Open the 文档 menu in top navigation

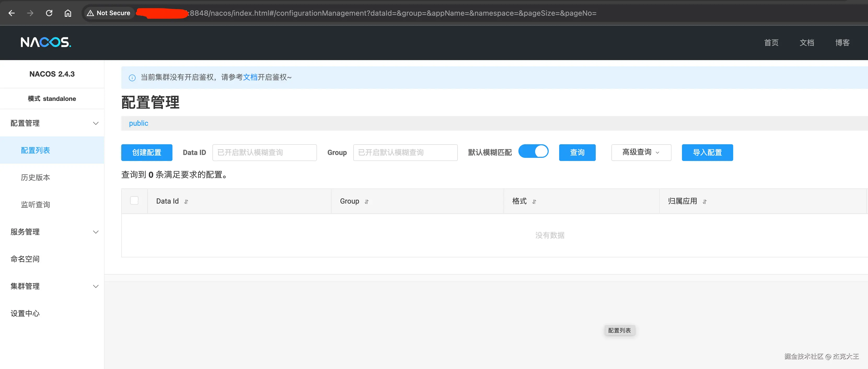807,42
